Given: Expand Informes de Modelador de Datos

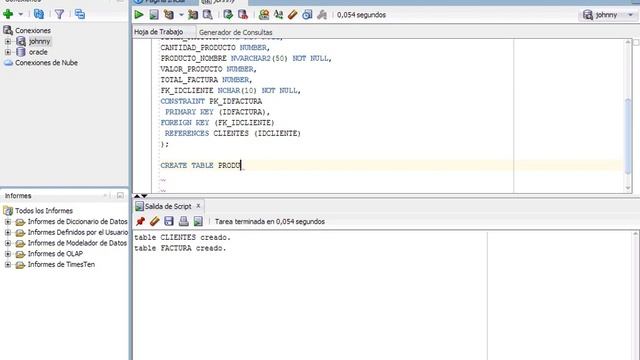Looking at the screenshot, I should (8, 243).
